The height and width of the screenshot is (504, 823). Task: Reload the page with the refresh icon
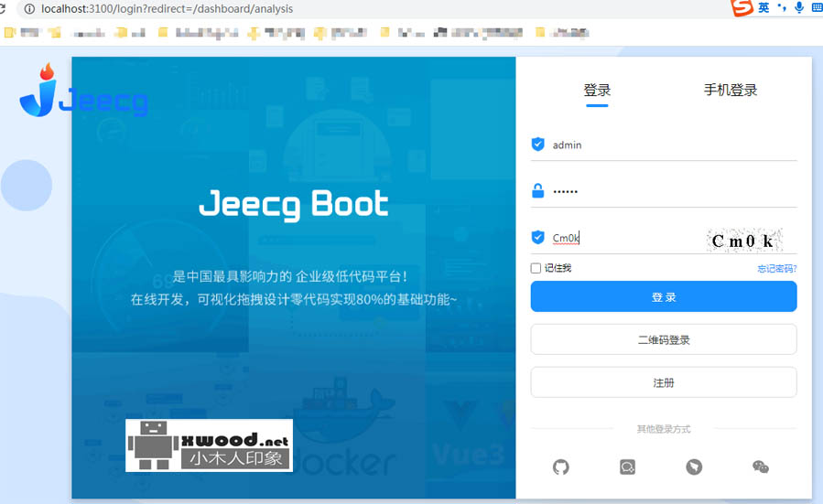pos(2,9)
